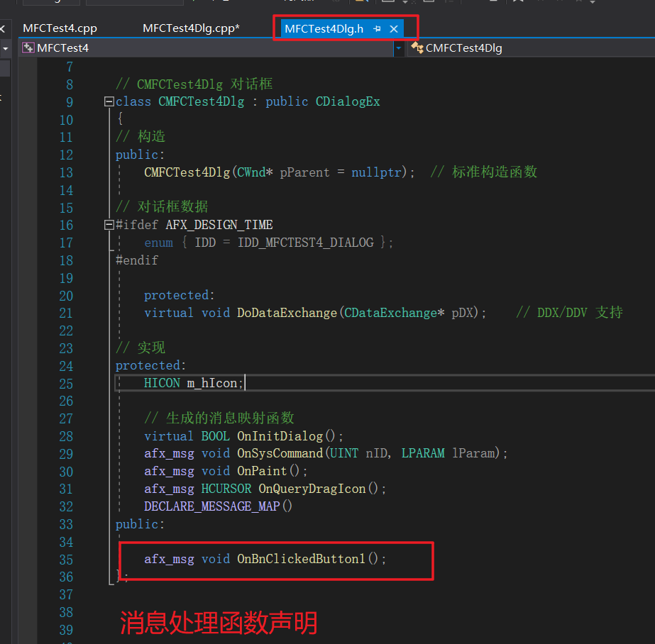Click the OnPaint function declaration
The image size is (655, 644).
(226, 471)
